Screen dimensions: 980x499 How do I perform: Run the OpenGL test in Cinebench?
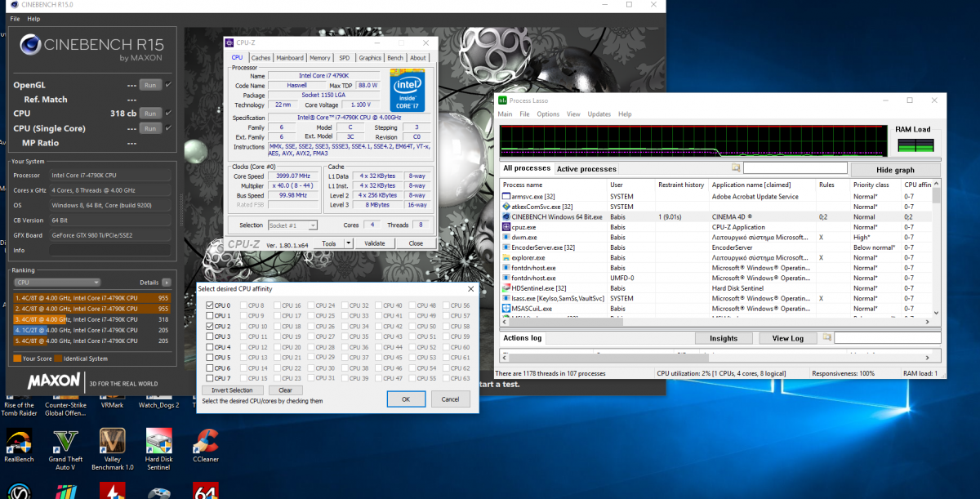[x=150, y=84]
